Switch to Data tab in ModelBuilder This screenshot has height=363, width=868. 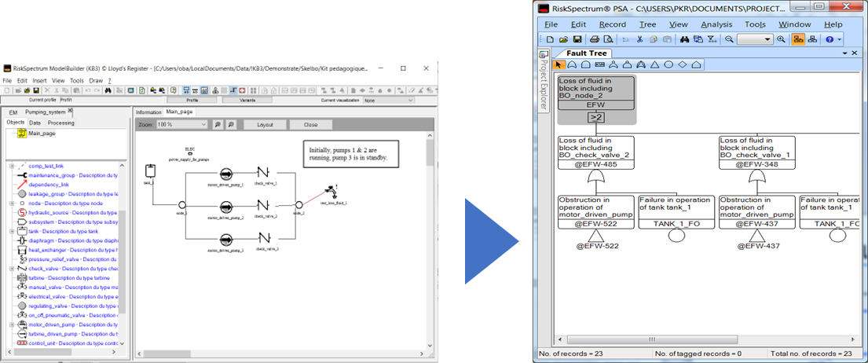pos(35,123)
